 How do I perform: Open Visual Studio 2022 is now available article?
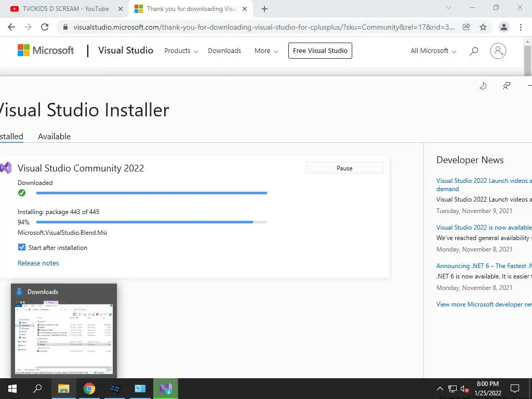click(x=484, y=228)
